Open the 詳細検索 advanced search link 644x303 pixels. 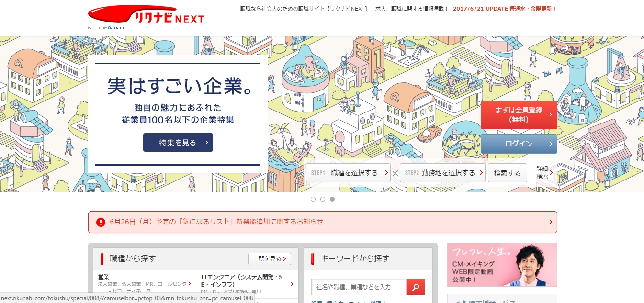pos(541,172)
